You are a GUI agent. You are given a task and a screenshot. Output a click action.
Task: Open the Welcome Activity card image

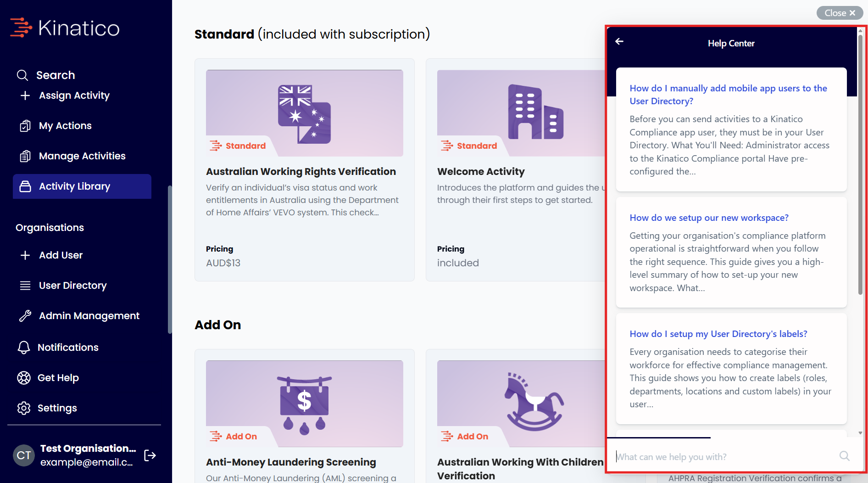pos(521,113)
